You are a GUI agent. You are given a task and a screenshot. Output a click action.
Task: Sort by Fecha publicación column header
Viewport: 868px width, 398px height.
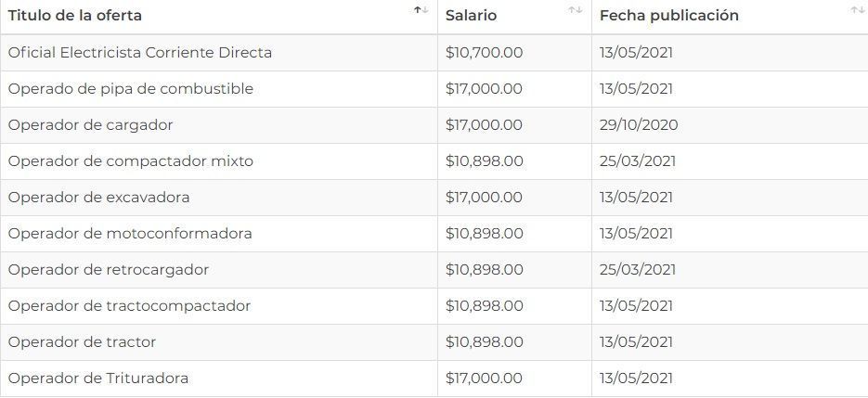click(x=668, y=16)
